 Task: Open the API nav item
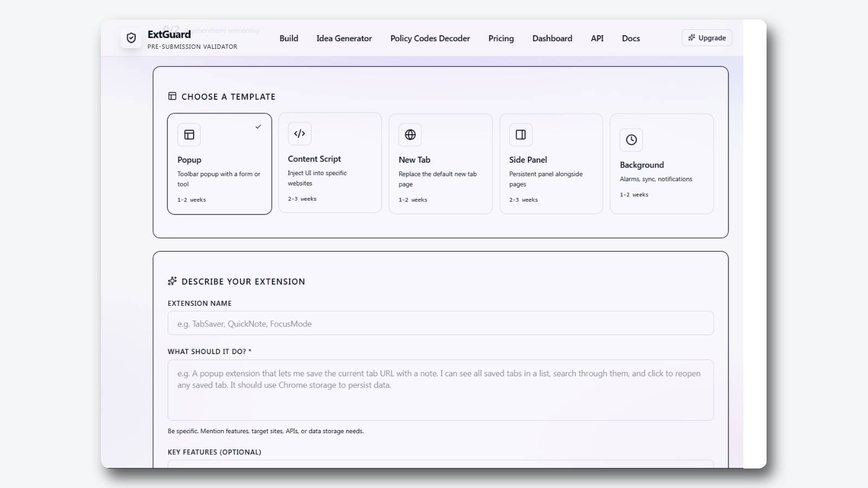(x=597, y=38)
